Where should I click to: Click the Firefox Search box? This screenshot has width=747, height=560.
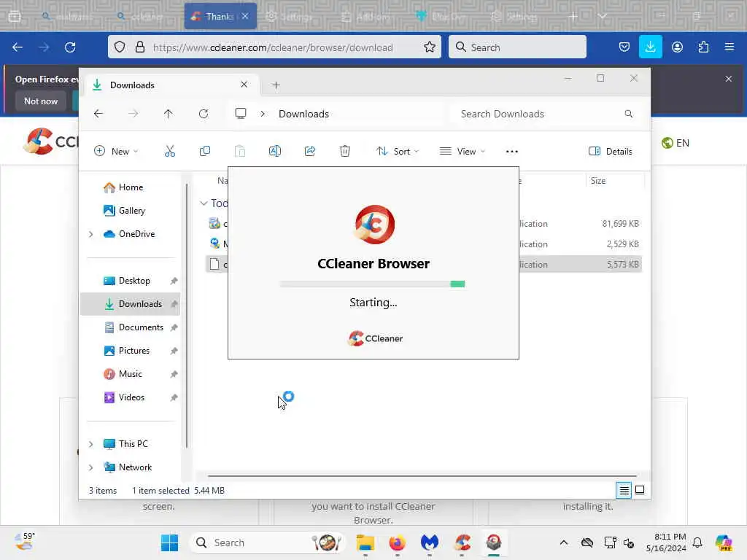(x=517, y=47)
